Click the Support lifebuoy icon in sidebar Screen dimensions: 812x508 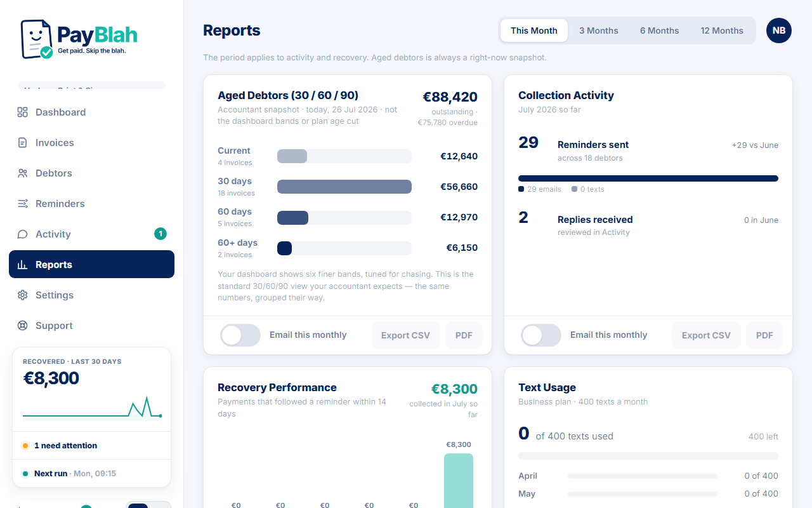(23, 326)
